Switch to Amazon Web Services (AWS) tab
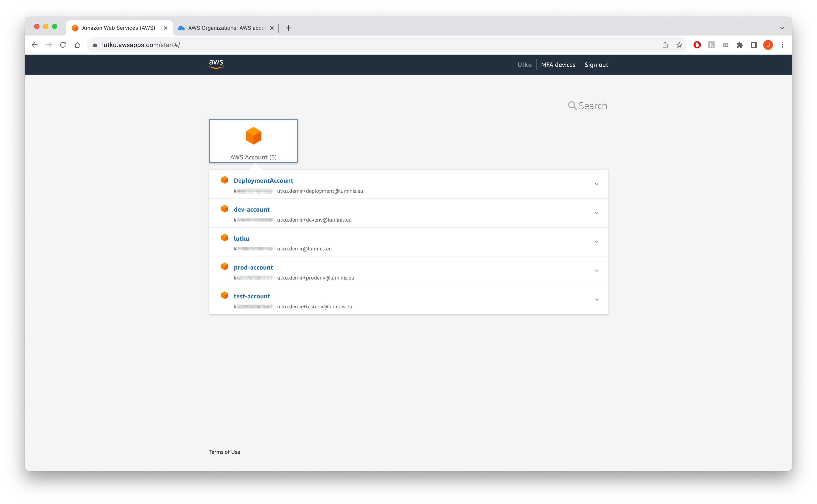817x504 pixels. 119,28
